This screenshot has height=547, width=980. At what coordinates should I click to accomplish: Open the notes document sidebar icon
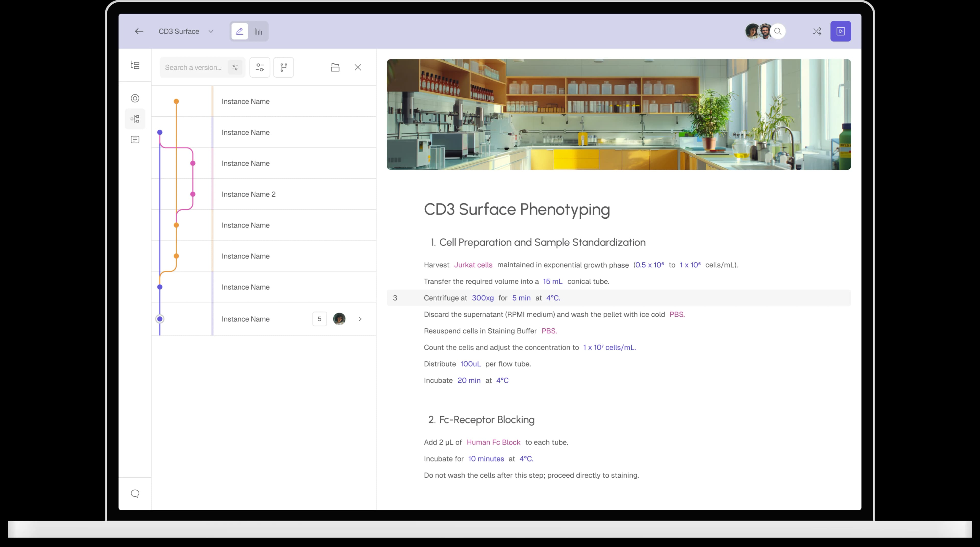tap(135, 140)
